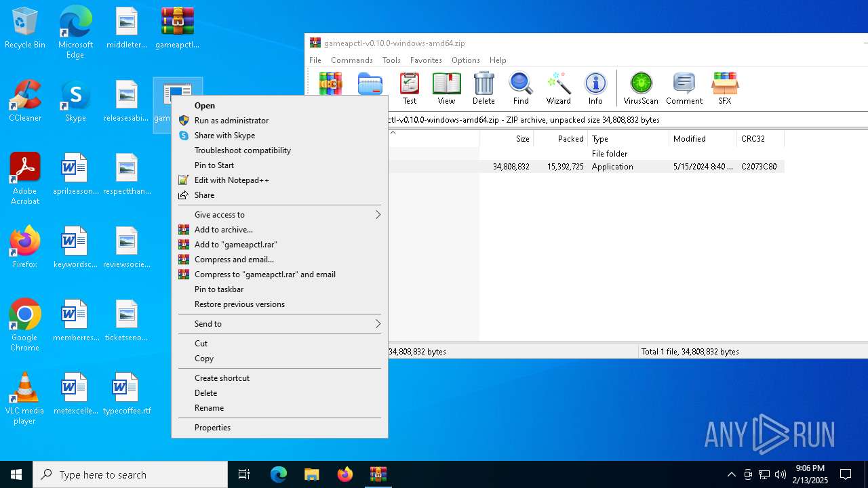Open the notification center in taskbar
Viewport: 868px width, 488px height.
click(x=846, y=474)
